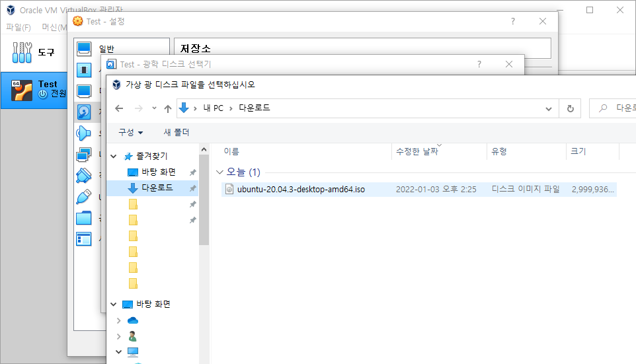The height and width of the screenshot is (364, 636).
Task: Click 내 PC in the address path
Action: coord(214,108)
